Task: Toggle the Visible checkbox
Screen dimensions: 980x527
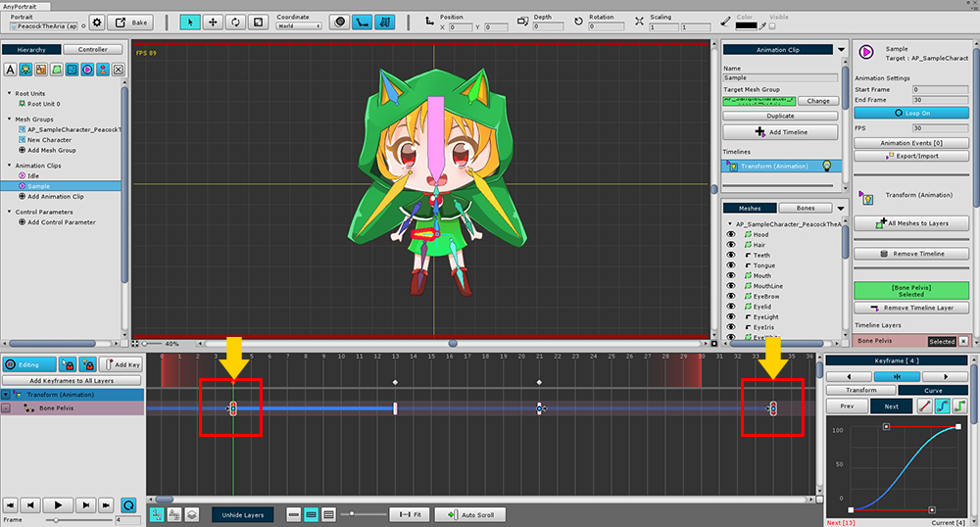Action: 772,26
